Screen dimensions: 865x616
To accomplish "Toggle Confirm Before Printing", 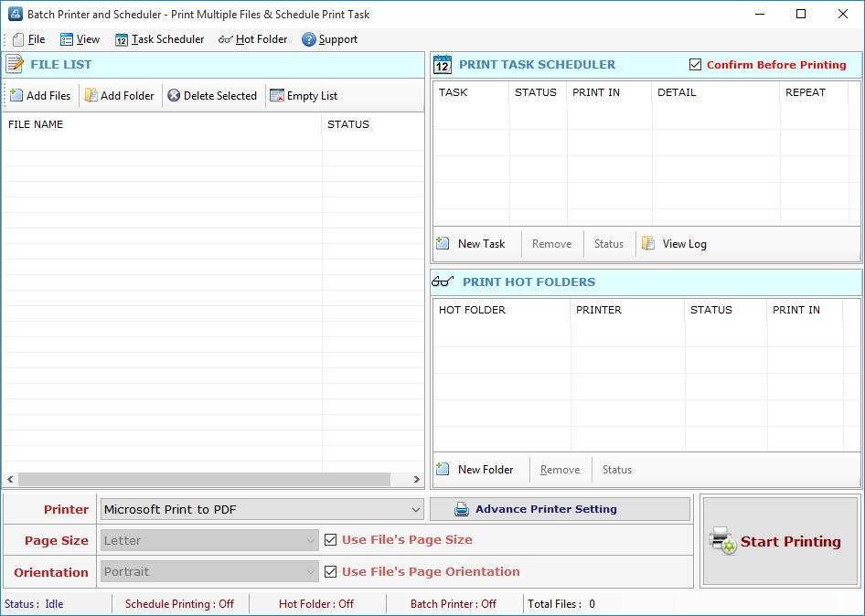I will [x=695, y=65].
